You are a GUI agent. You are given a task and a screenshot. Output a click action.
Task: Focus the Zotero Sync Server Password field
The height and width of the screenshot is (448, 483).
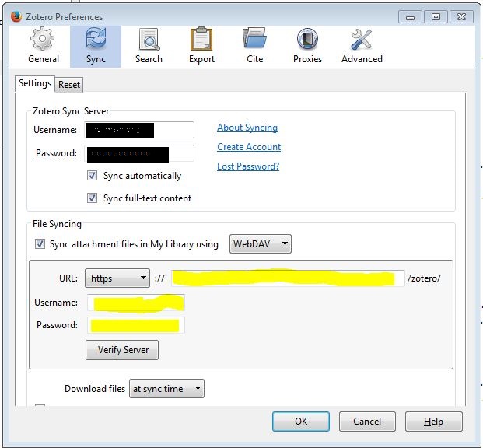point(139,153)
